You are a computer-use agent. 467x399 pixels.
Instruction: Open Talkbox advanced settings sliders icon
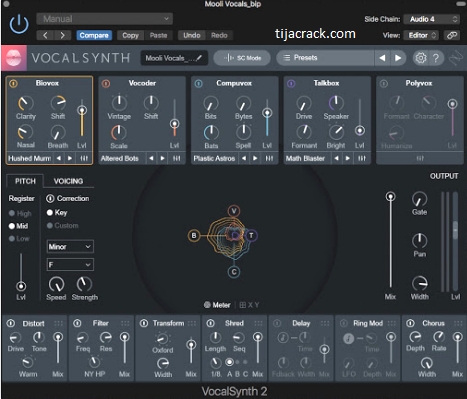click(362, 158)
